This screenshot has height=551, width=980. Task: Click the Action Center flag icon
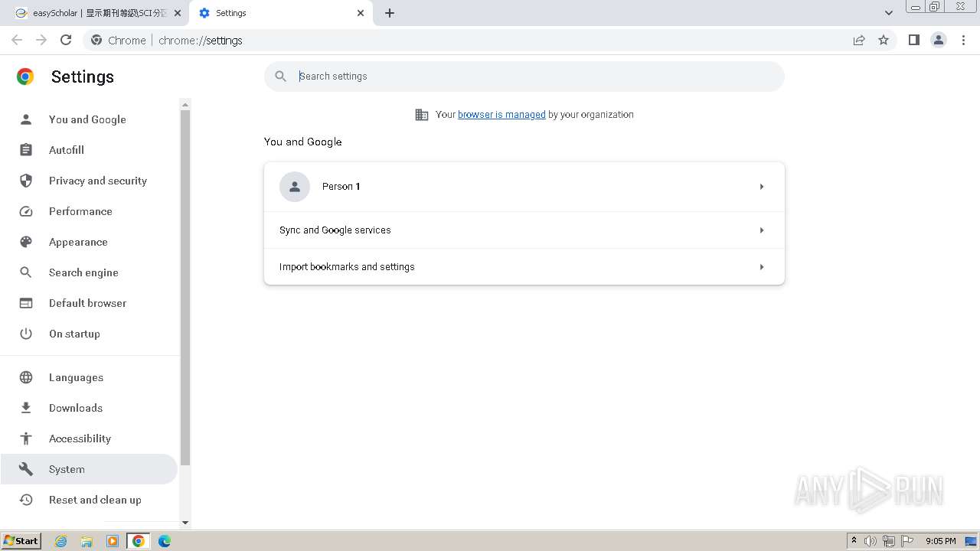[907, 541]
